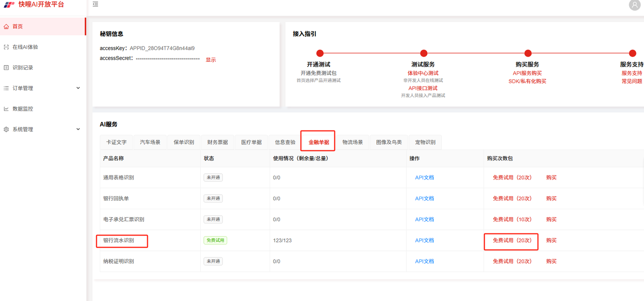Click the 数据监控 chart icon
Screen dimensions: 644x301
click(x=6, y=109)
